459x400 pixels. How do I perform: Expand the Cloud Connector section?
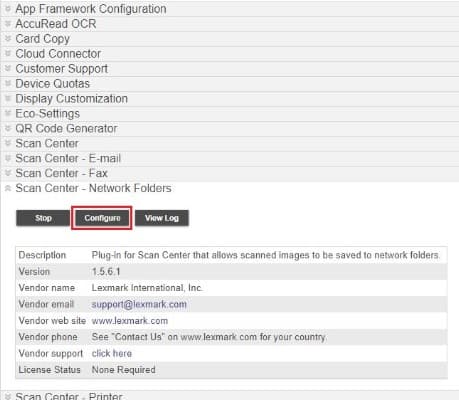(230, 54)
